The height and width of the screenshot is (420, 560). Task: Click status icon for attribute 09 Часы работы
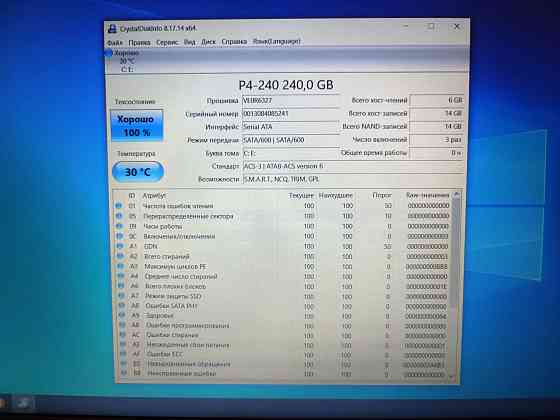tap(119, 226)
